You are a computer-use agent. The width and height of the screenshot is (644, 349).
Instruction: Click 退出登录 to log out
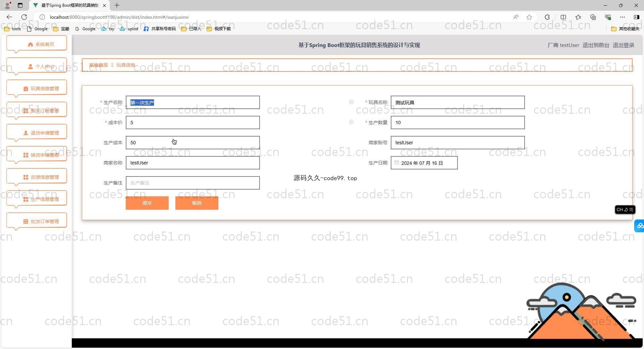point(623,45)
